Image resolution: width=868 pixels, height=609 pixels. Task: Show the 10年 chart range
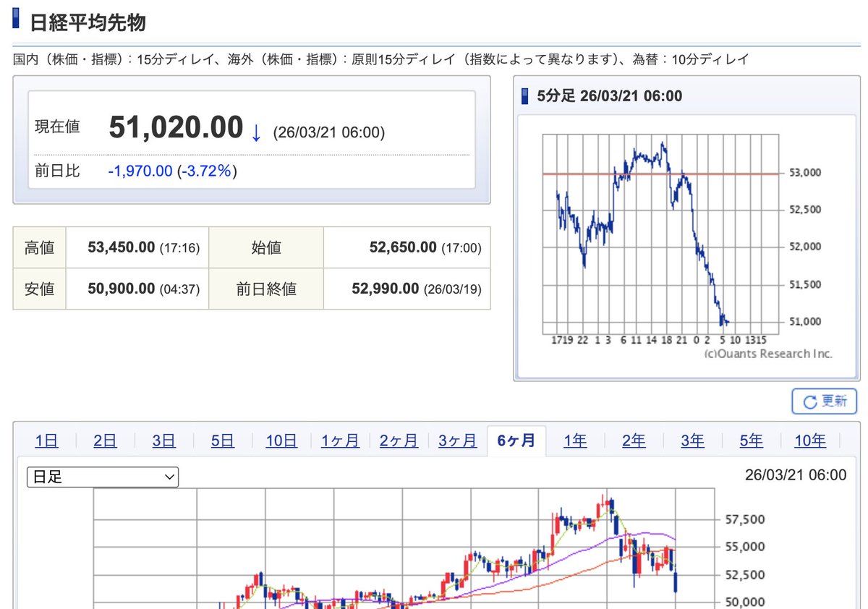point(810,440)
